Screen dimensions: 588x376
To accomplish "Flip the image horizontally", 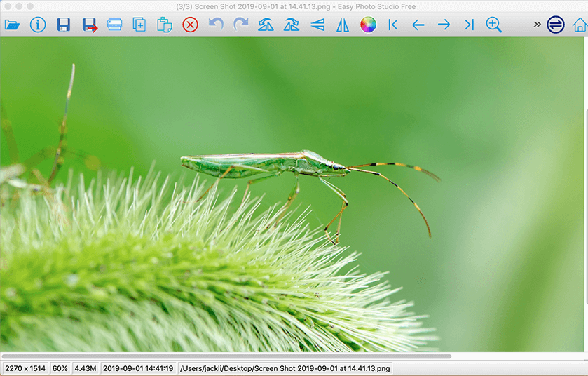I will (343, 25).
